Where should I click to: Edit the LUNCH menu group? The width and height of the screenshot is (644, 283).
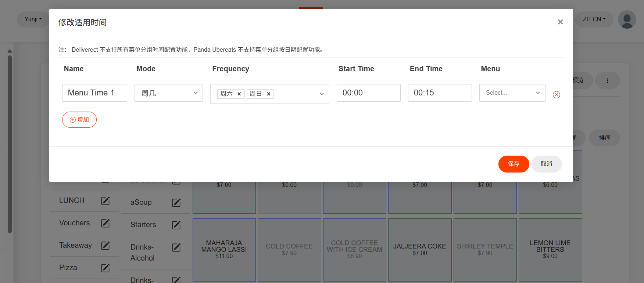click(x=105, y=201)
